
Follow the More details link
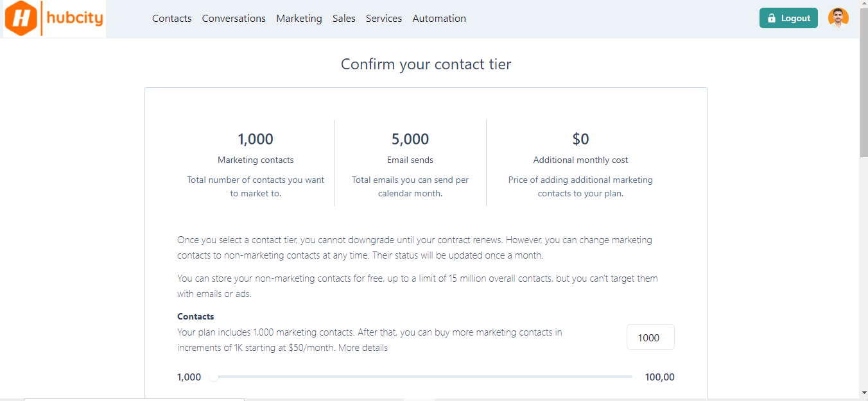click(363, 348)
